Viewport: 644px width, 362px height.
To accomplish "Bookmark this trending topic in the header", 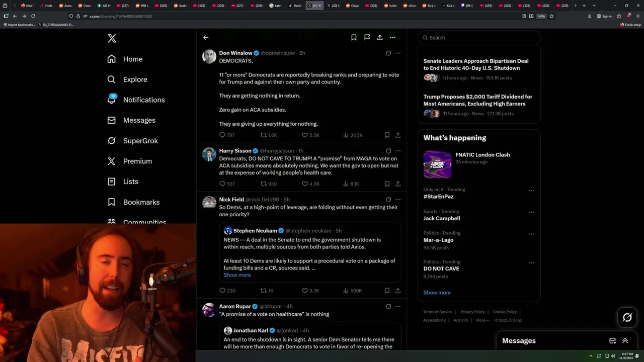I will pyautogui.click(x=354, y=37).
